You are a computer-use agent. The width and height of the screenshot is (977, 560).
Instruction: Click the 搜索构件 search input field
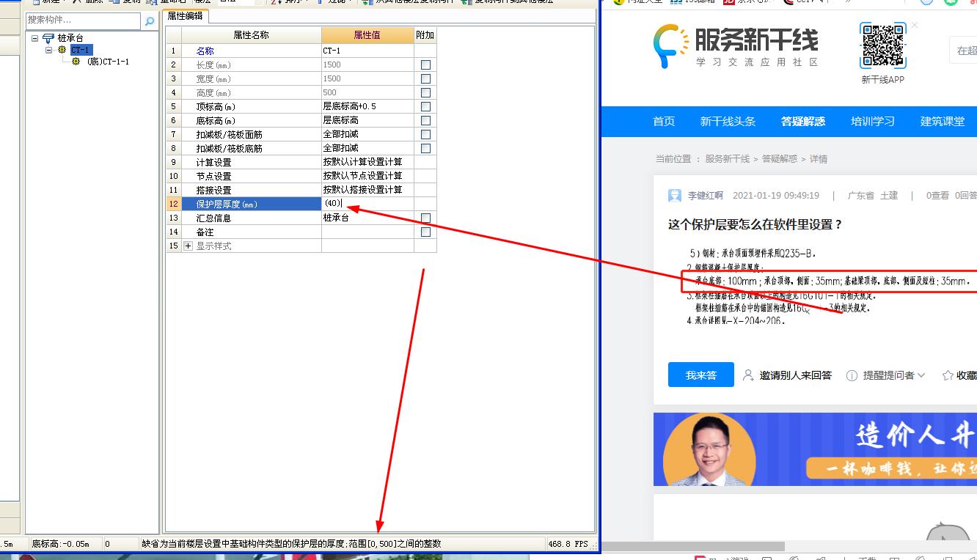coord(83,21)
